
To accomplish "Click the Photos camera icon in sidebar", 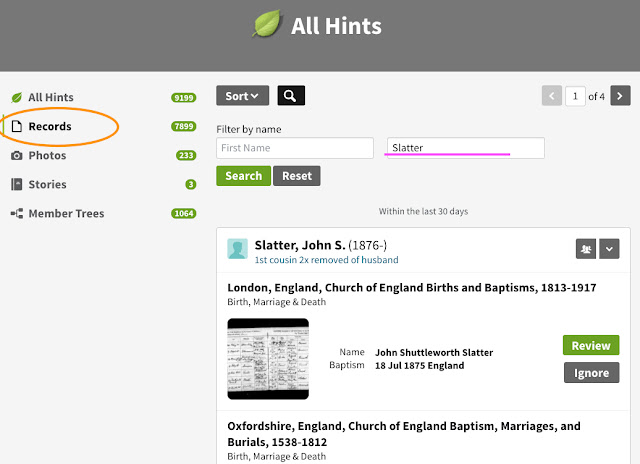I will click(x=16, y=156).
